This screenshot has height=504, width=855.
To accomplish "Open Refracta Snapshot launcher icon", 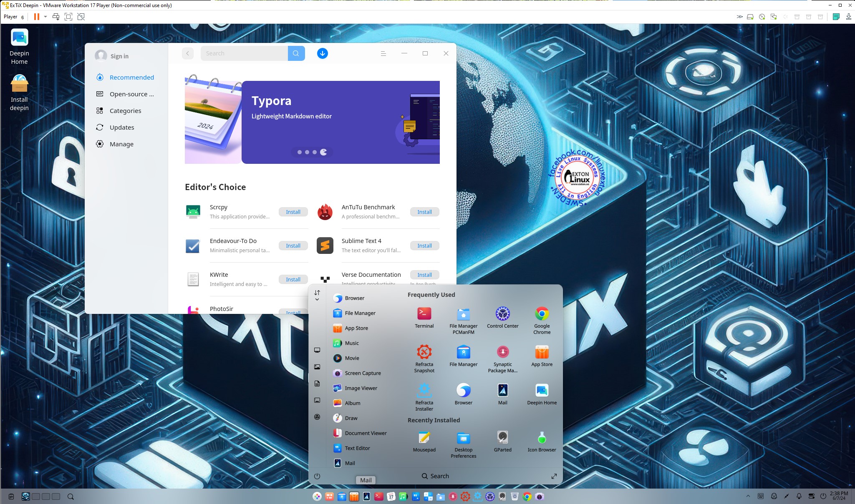I will (x=424, y=359).
